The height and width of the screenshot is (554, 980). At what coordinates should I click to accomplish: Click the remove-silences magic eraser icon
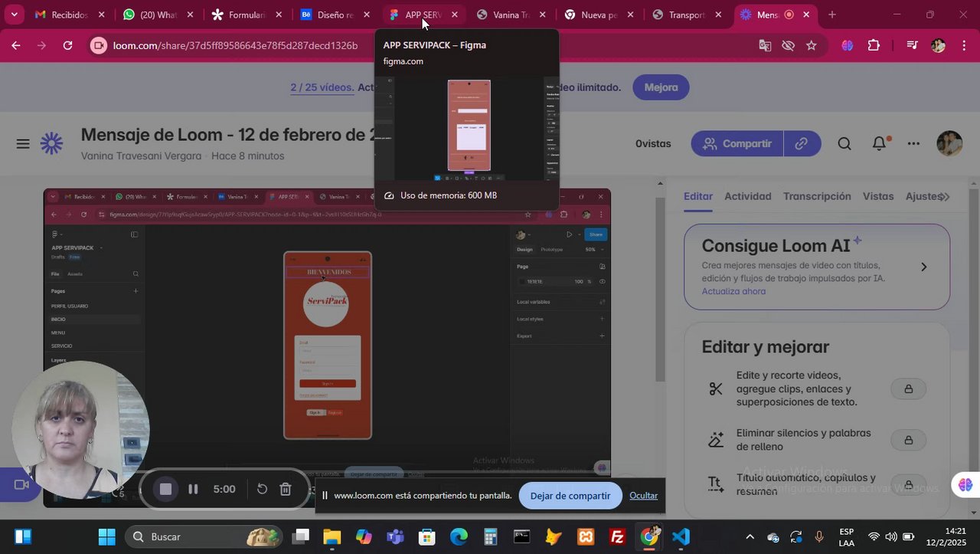click(x=716, y=440)
